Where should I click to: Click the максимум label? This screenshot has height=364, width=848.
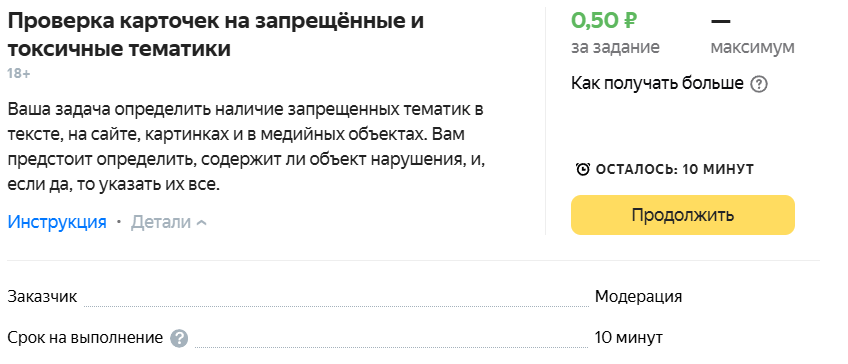click(752, 47)
